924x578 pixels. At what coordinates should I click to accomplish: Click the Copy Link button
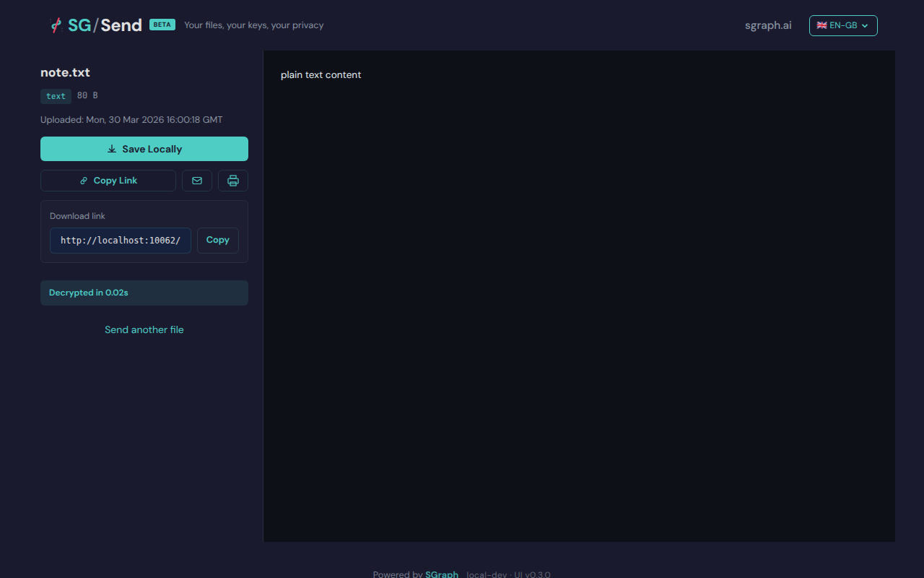click(108, 181)
